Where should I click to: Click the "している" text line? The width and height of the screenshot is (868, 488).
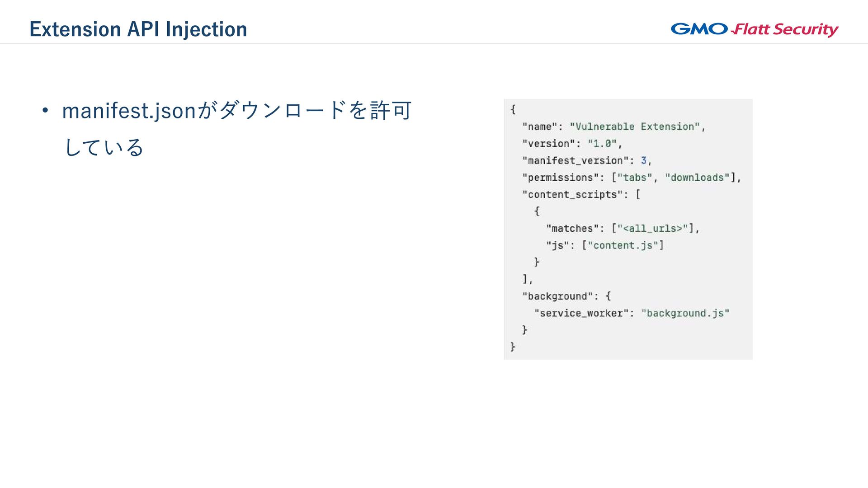point(104,148)
